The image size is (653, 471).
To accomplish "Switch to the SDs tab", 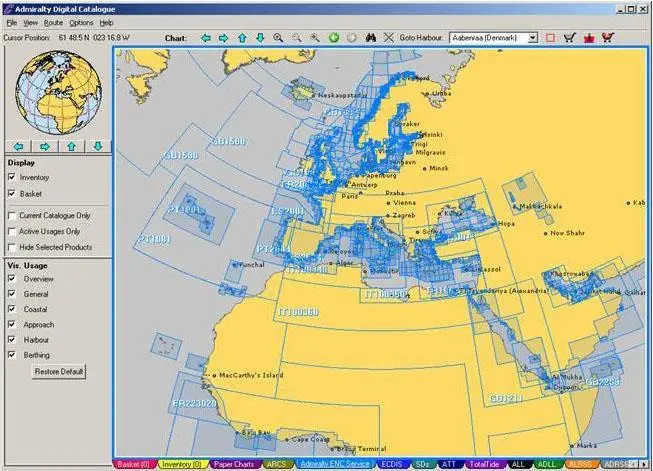I will point(422,464).
